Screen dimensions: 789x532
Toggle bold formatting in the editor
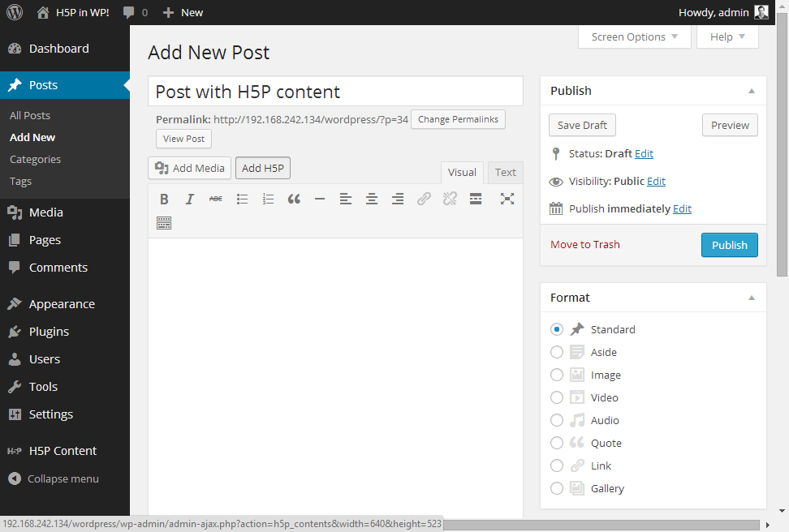pyautogui.click(x=164, y=199)
